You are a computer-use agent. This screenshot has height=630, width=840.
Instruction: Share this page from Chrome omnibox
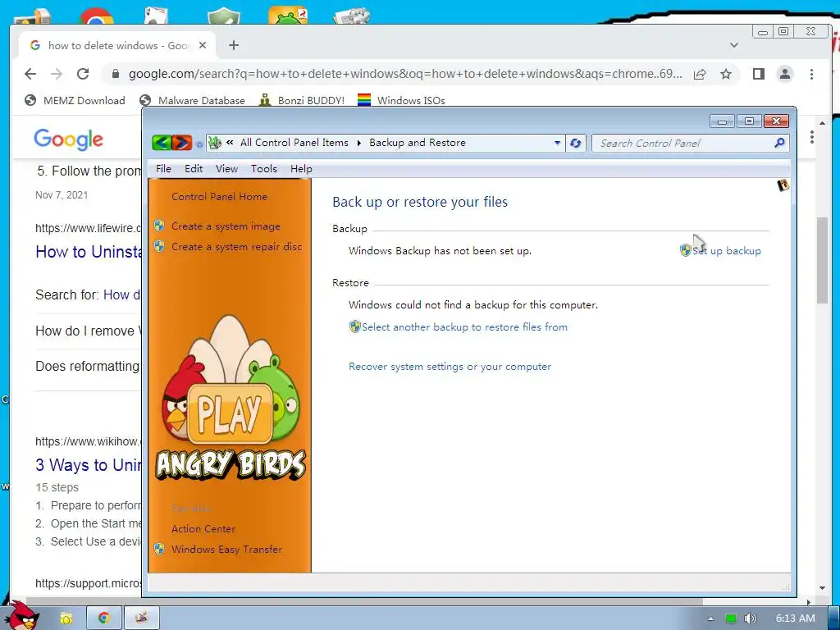pos(700,74)
